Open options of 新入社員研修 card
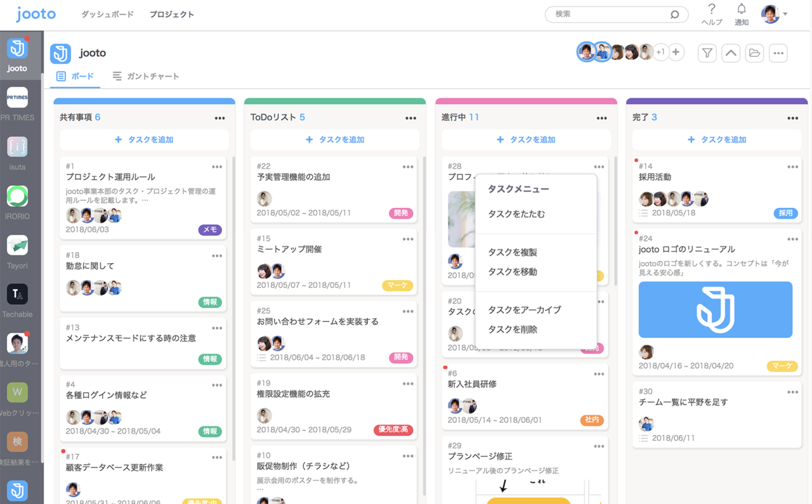This screenshot has height=504, width=812. (x=599, y=374)
